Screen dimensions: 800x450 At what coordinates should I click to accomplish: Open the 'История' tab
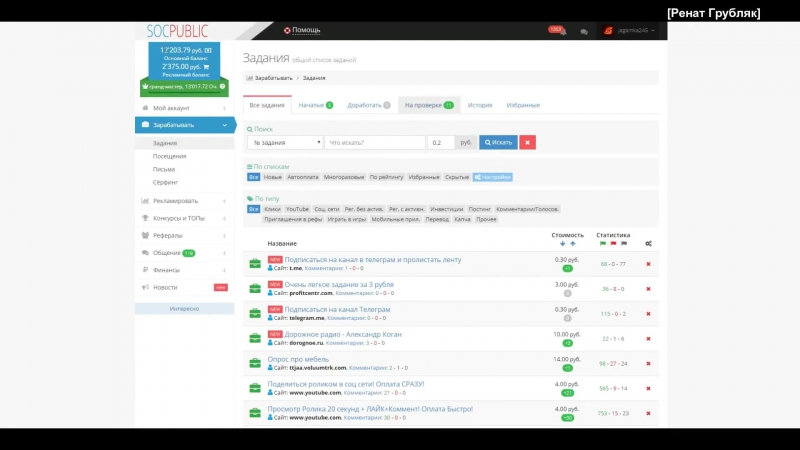tap(480, 105)
